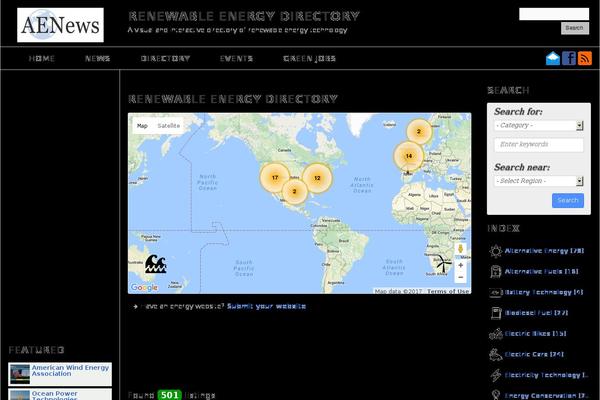This screenshot has height=400, width=600.
Task: Open the cluster marker labeled 17
Action: [275, 178]
